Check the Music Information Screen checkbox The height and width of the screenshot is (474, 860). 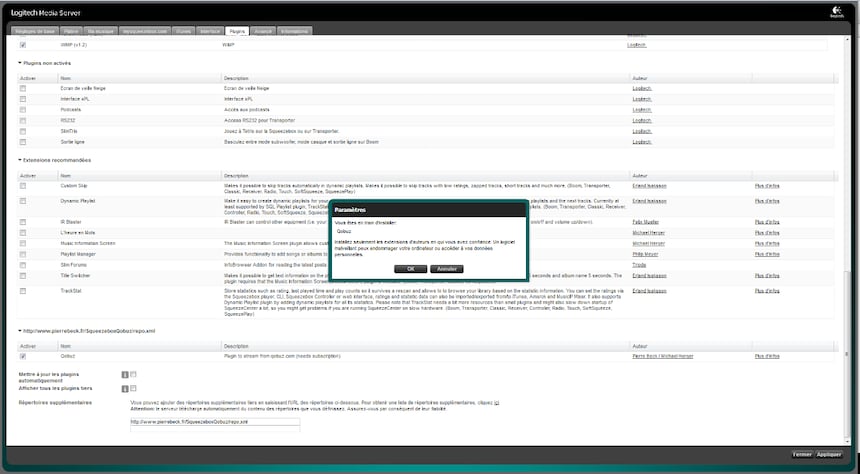23,244
